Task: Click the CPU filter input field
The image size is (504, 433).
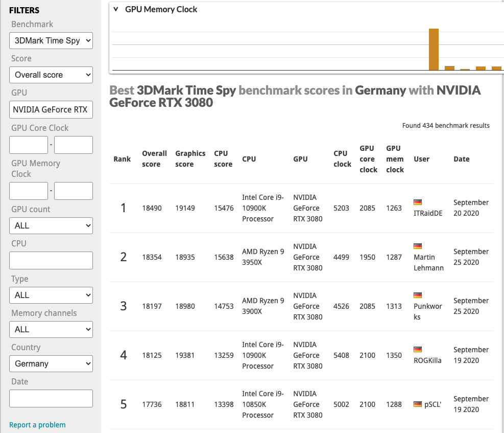Action: tap(51, 260)
